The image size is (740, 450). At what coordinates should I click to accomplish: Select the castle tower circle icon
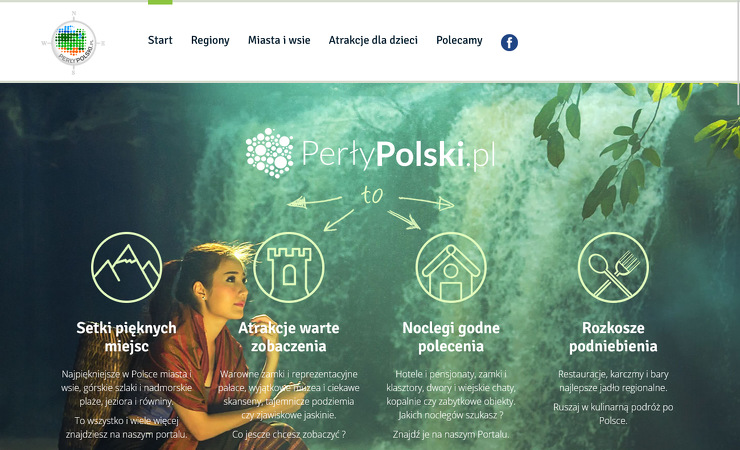pyautogui.click(x=289, y=267)
